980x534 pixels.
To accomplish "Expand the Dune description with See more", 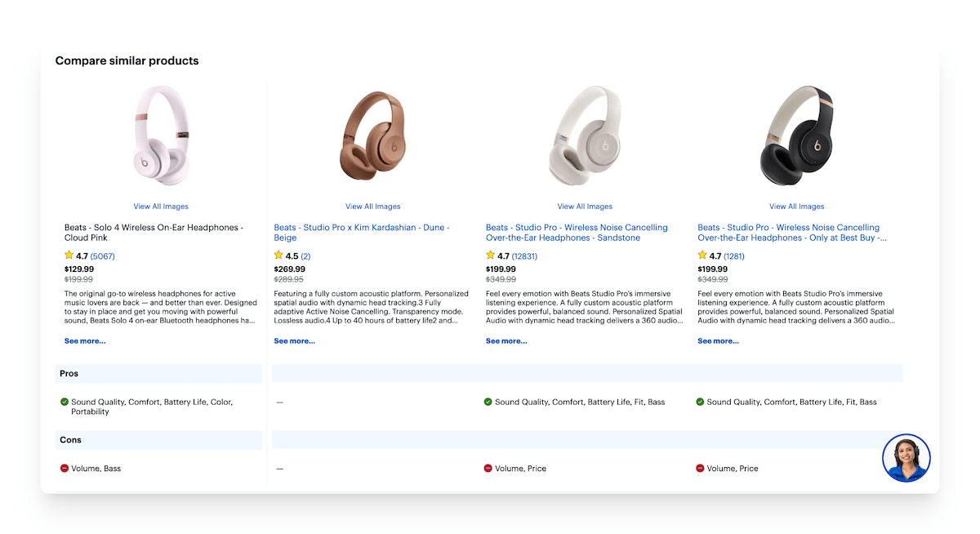I will (293, 340).
